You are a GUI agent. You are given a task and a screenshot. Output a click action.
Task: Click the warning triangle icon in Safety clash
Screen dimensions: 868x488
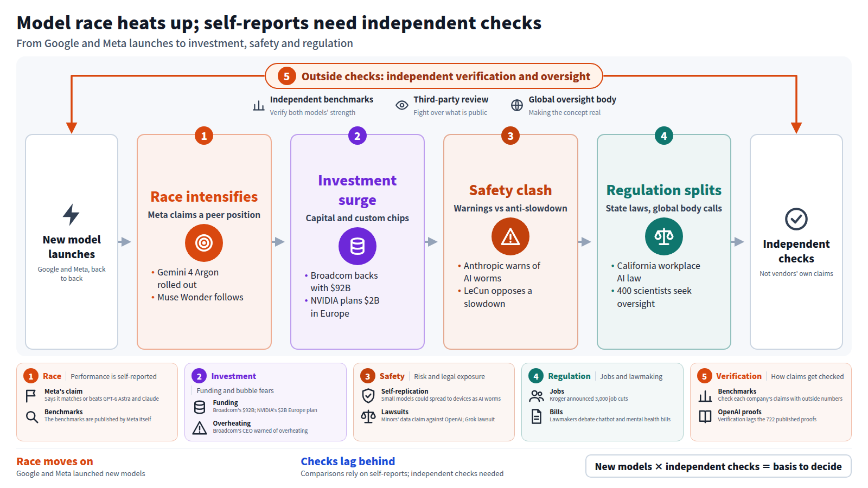[510, 236]
